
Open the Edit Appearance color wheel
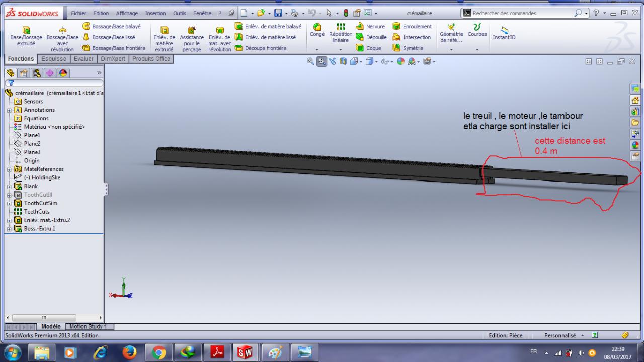click(400, 61)
